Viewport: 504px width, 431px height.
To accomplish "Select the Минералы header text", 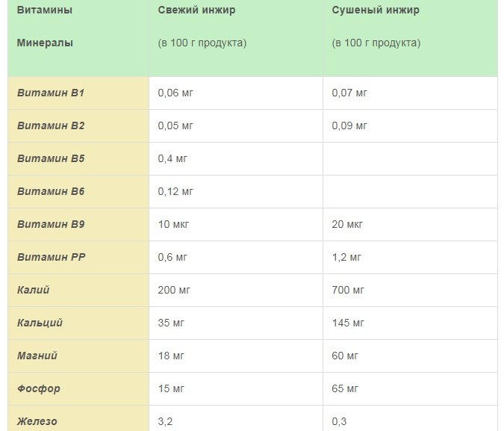I will (45, 43).
